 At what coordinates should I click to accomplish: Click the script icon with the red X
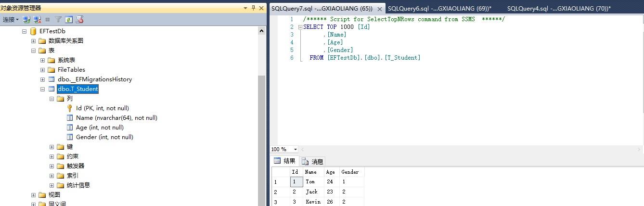[80, 20]
